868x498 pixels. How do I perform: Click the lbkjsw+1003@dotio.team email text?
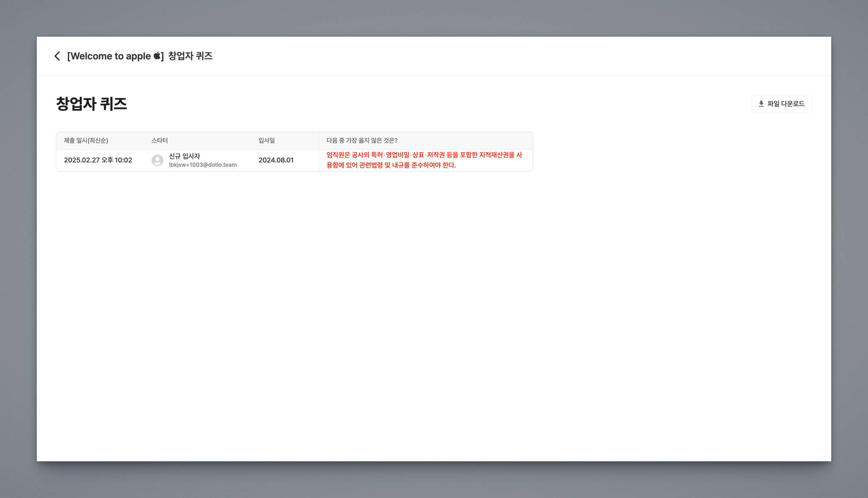pos(203,165)
